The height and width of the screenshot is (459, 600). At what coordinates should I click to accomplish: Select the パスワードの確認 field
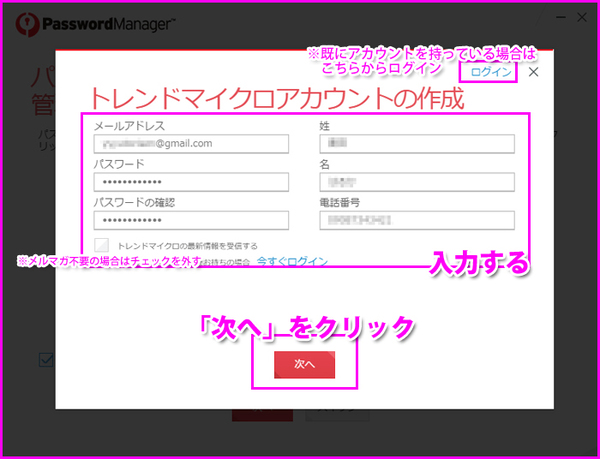click(191, 220)
